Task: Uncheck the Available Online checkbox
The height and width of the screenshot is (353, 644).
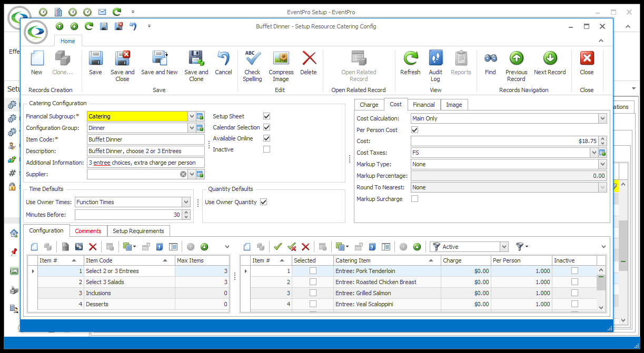Action: point(266,138)
